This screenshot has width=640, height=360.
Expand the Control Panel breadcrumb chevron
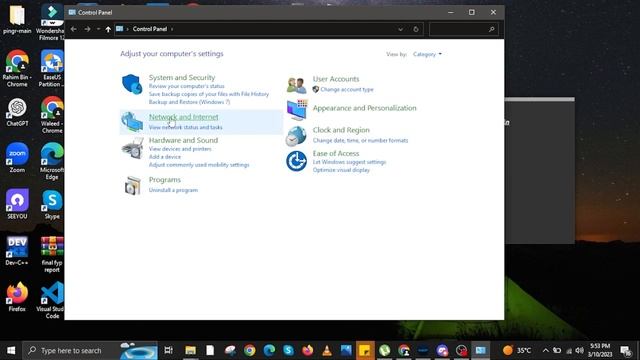click(172, 29)
